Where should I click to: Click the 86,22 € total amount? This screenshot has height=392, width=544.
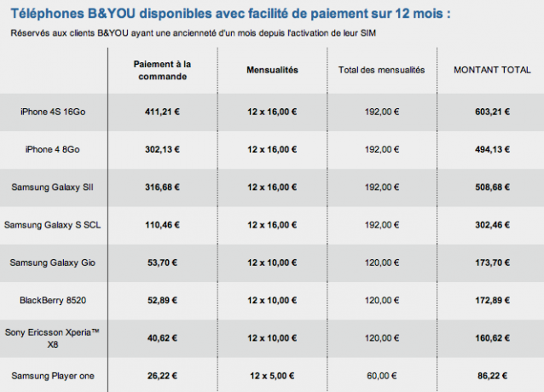click(492, 376)
